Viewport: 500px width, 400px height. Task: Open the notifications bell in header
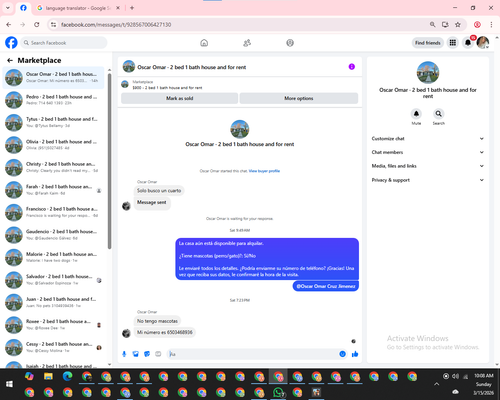[468, 43]
